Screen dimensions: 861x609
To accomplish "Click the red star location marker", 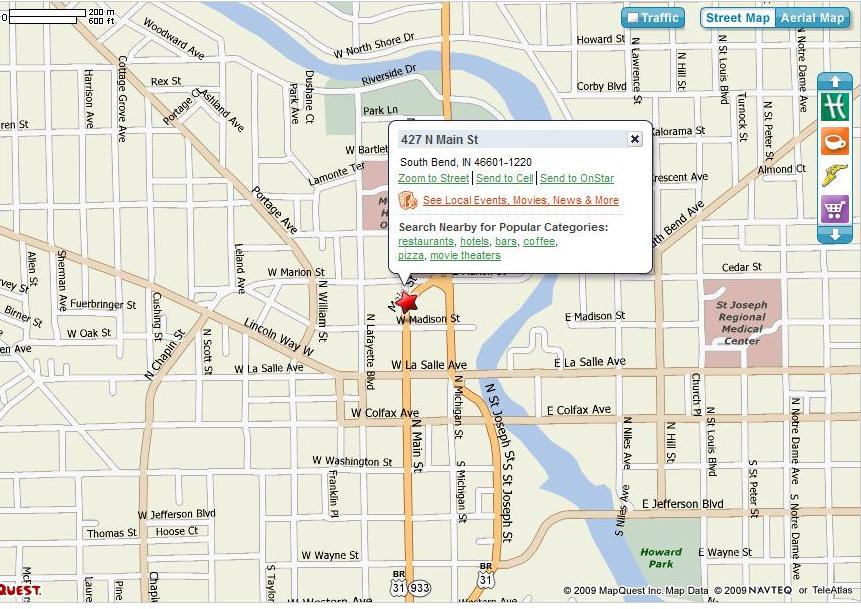I will pos(407,302).
